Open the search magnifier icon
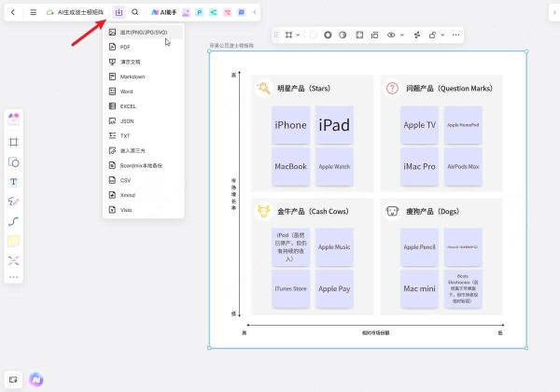The width and height of the screenshot is (560, 392). click(135, 12)
